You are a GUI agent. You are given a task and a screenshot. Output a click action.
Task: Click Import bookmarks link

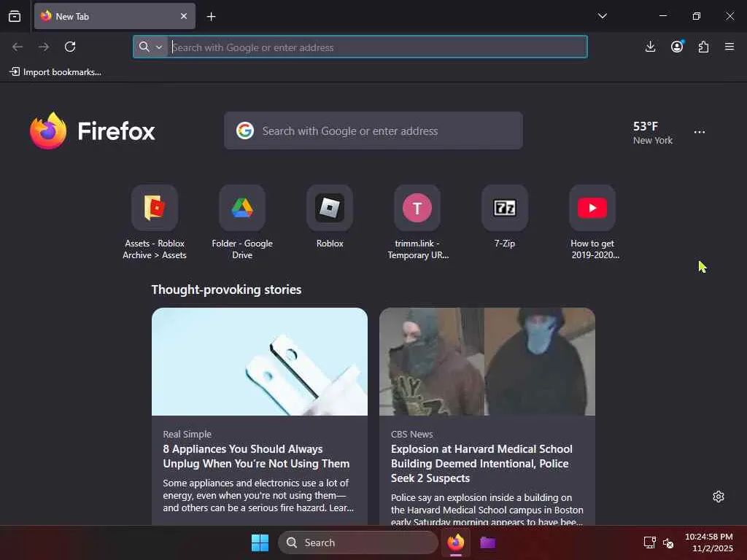tap(55, 72)
